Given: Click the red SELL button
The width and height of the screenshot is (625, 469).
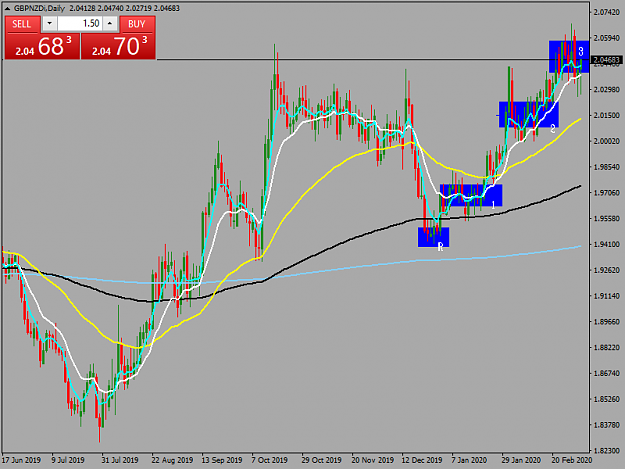Looking at the screenshot, I should point(22,24).
